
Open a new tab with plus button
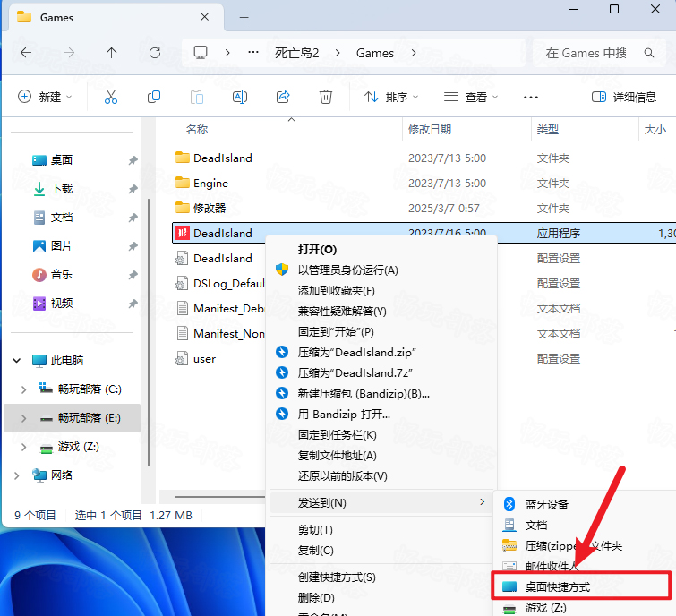point(244,17)
